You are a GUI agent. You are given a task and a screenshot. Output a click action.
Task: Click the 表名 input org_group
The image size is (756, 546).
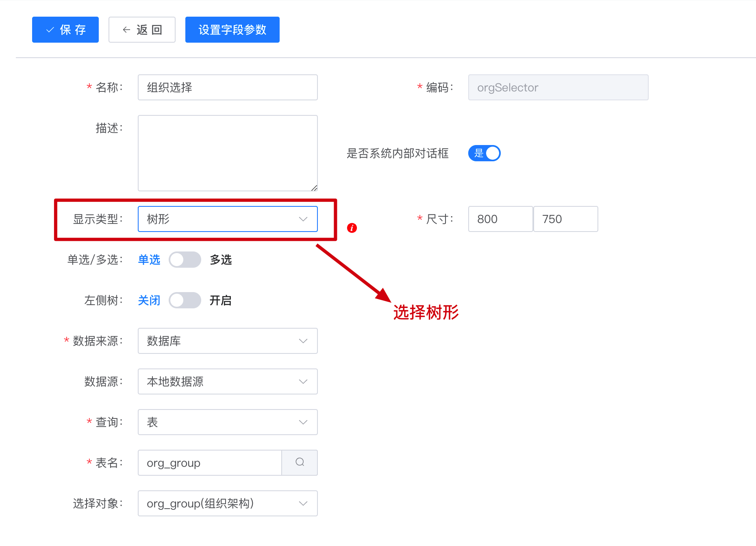tap(210, 463)
